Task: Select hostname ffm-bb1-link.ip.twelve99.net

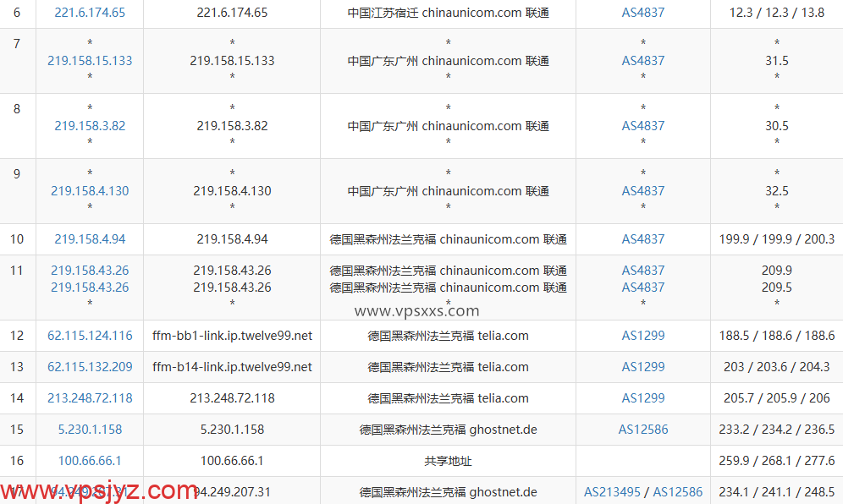Action: [232, 336]
